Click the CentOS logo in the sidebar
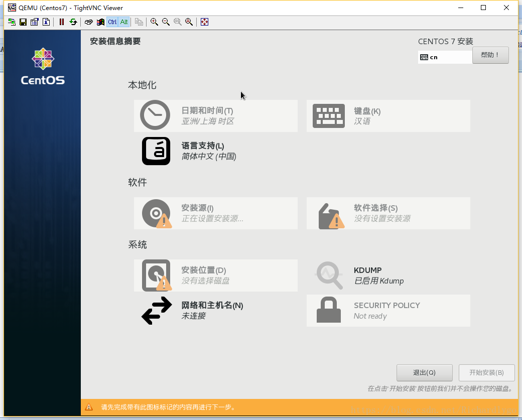 coord(43,67)
